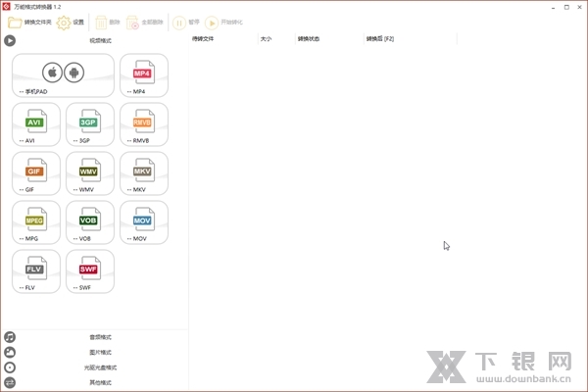Minimize the converter window

[x=553, y=7]
